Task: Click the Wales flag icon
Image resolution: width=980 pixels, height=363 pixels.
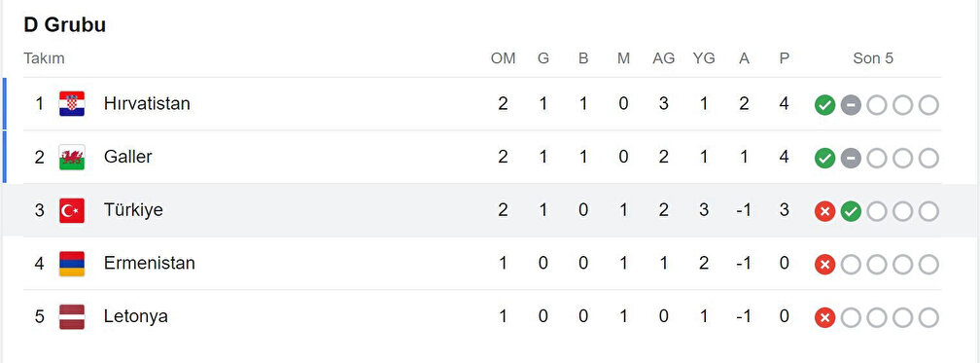Action: 72,157
